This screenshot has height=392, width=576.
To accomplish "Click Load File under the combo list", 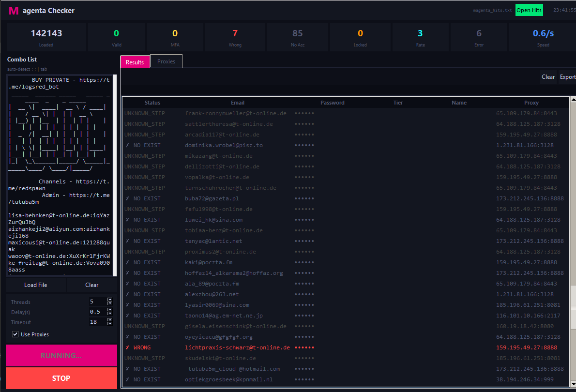I will [36, 285].
